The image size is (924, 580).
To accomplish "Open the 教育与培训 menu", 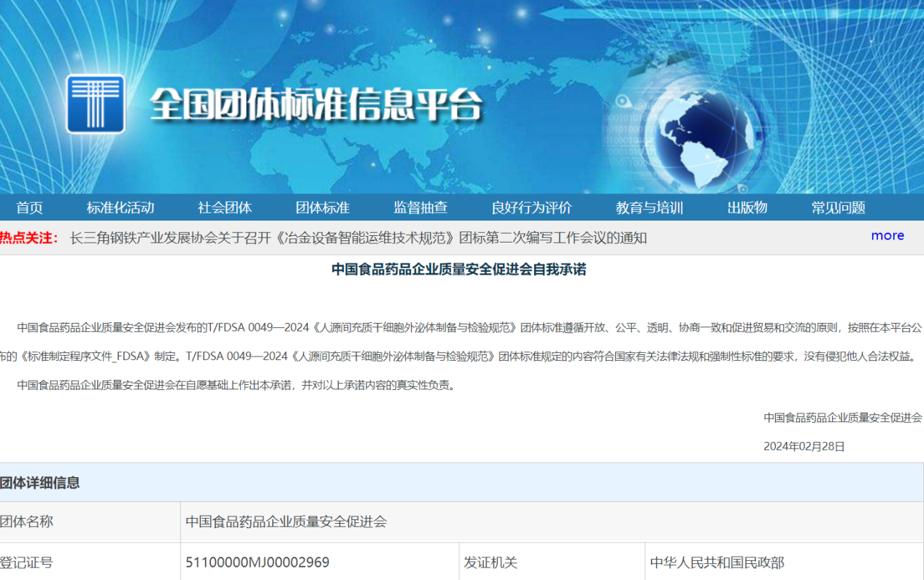I will click(x=649, y=207).
